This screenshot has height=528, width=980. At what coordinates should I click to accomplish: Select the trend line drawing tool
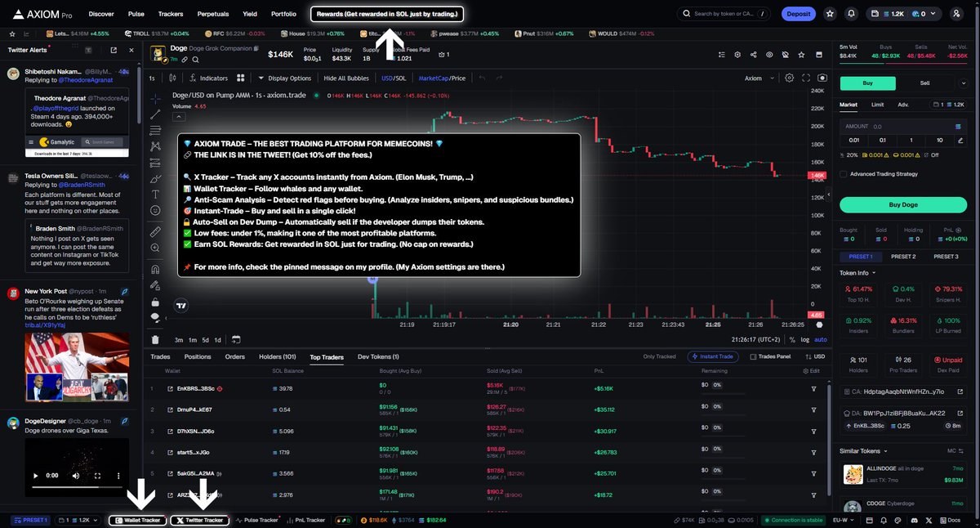tap(155, 114)
